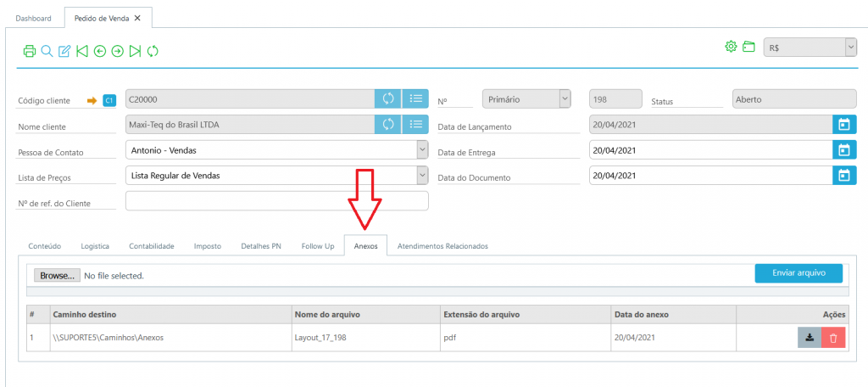Open the settings gear icon
868x387 pixels.
point(731,47)
